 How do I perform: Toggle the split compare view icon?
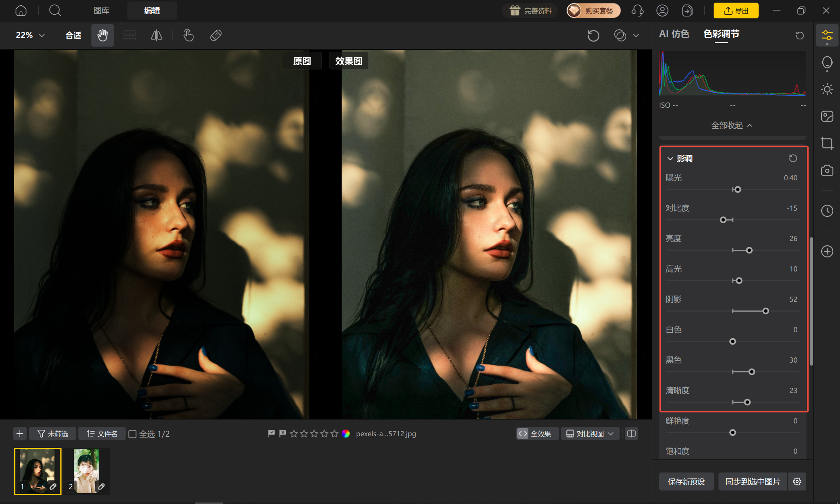point(631,434)
